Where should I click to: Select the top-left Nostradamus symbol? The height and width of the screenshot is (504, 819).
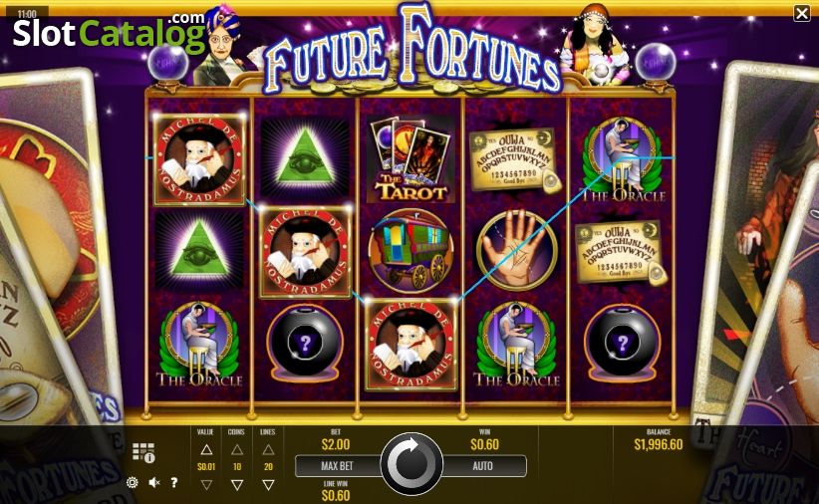click(199, 159)
